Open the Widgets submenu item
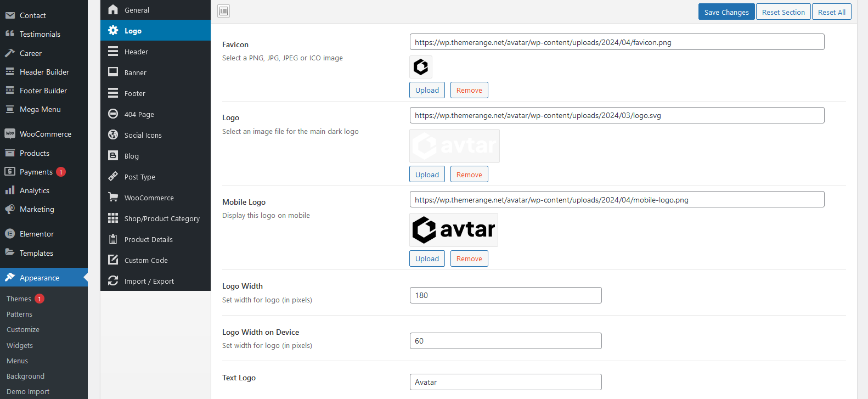868x399 pixels. (20, 345)
